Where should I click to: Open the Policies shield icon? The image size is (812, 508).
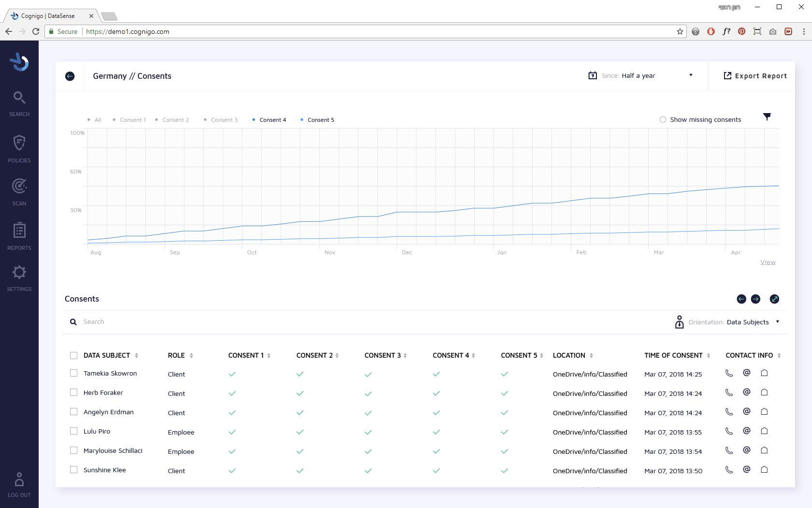[x=19, y=143]
